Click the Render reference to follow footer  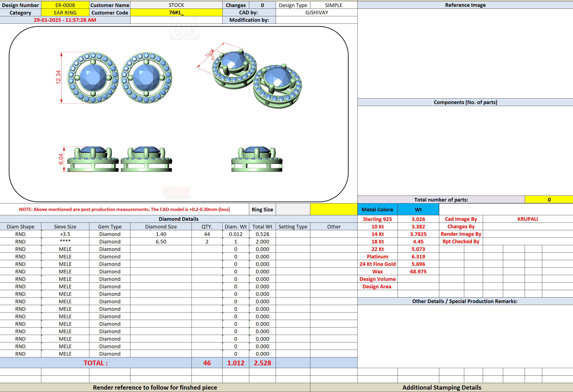(x=155, y=388)
